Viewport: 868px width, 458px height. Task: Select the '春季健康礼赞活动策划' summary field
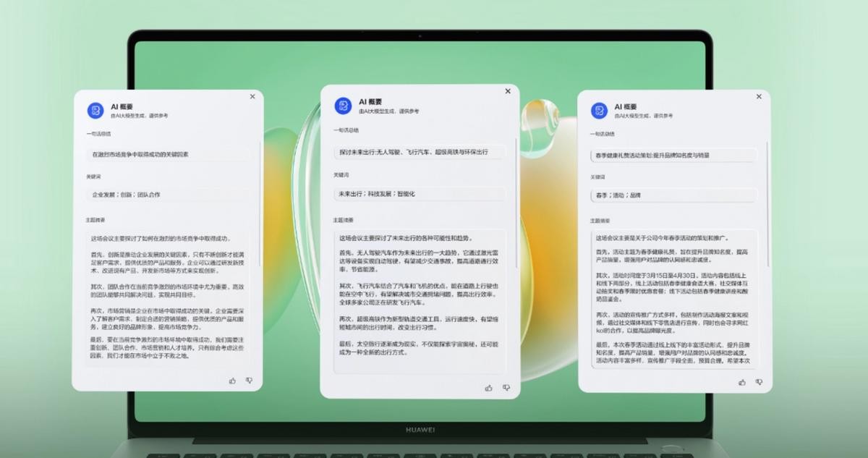pyautogui.click(x=673, y=155)
